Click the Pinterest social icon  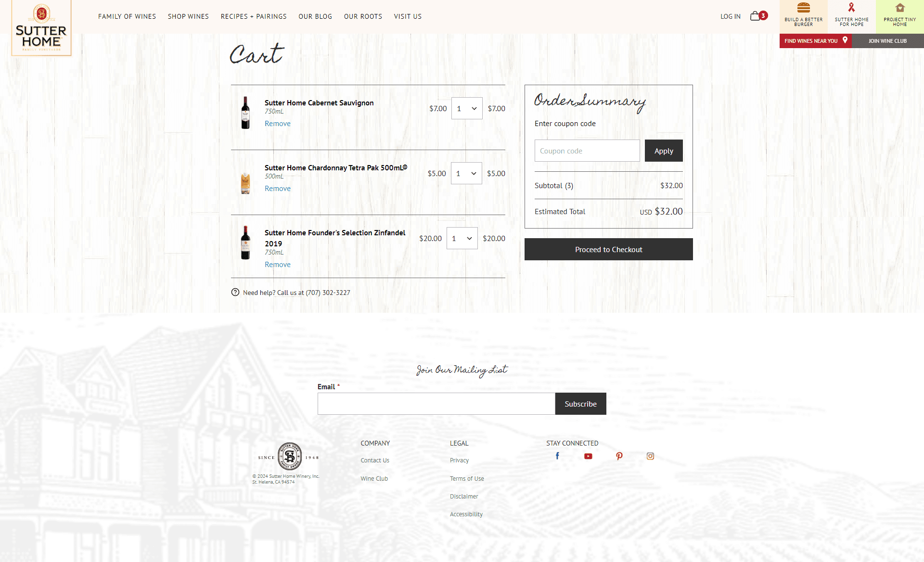(618, 456)
